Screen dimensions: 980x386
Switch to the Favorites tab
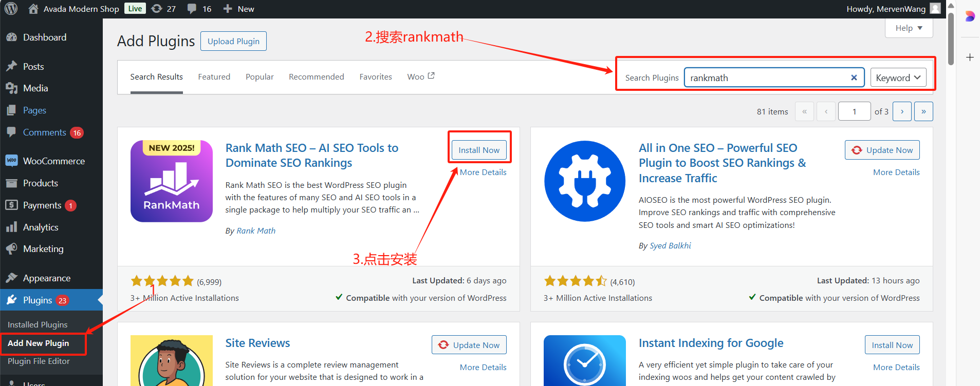pos(376,76)
